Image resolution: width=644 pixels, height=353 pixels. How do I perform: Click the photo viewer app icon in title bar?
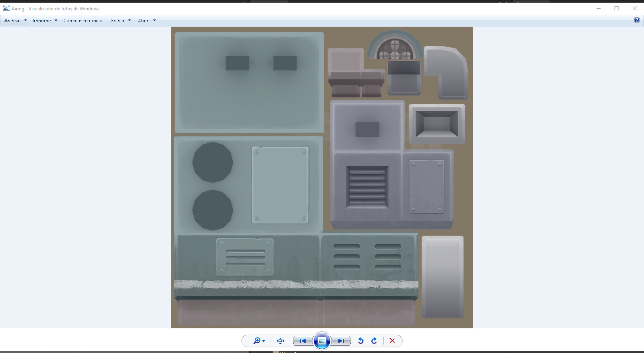(6, 8)
